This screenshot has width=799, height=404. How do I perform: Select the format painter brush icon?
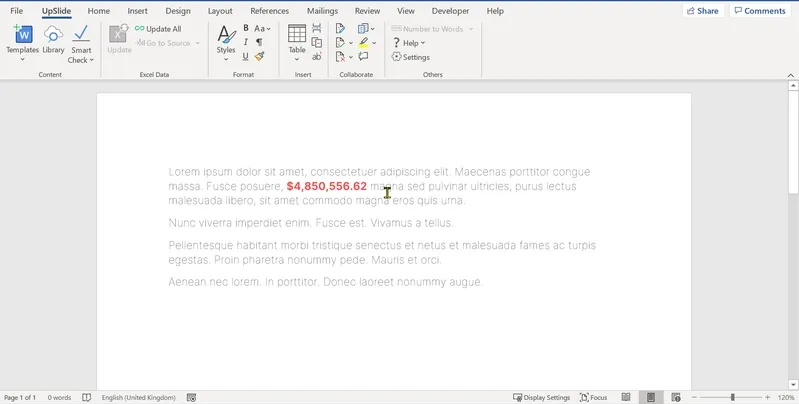(259, 57)
